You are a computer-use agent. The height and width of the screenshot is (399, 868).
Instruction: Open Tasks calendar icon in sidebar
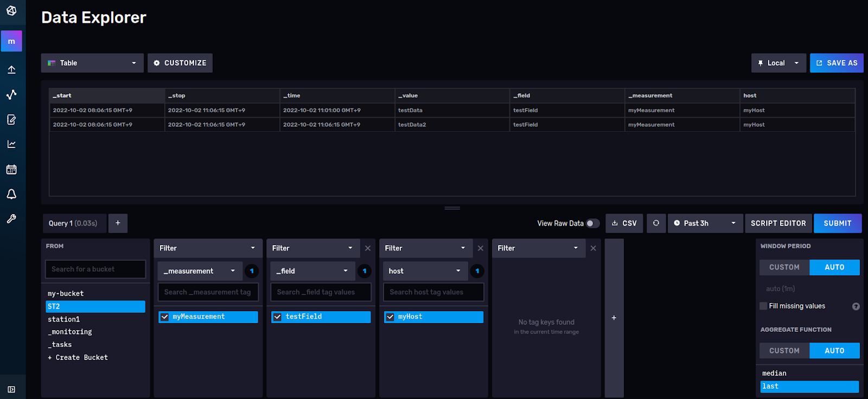pyautogui.click(x=11, y=169)
